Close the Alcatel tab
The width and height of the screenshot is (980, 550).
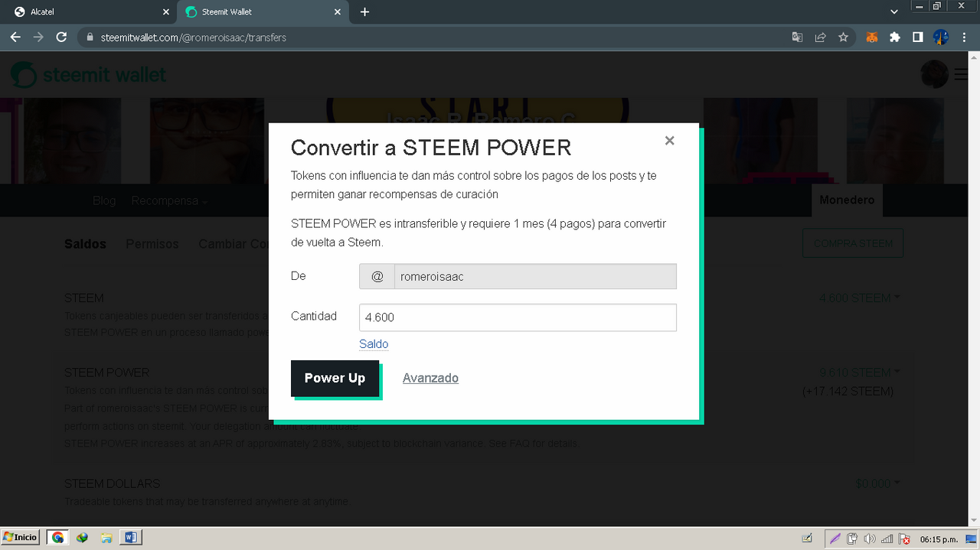(166, 12)
